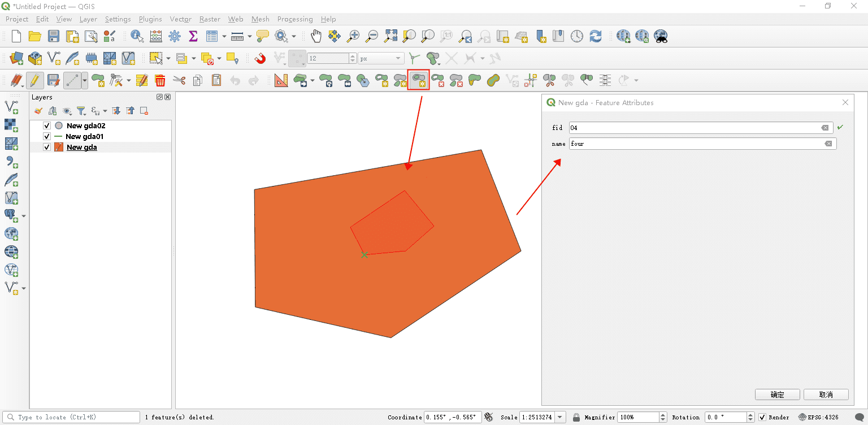
Task: Create a new blank project
Action: (16, 36)
